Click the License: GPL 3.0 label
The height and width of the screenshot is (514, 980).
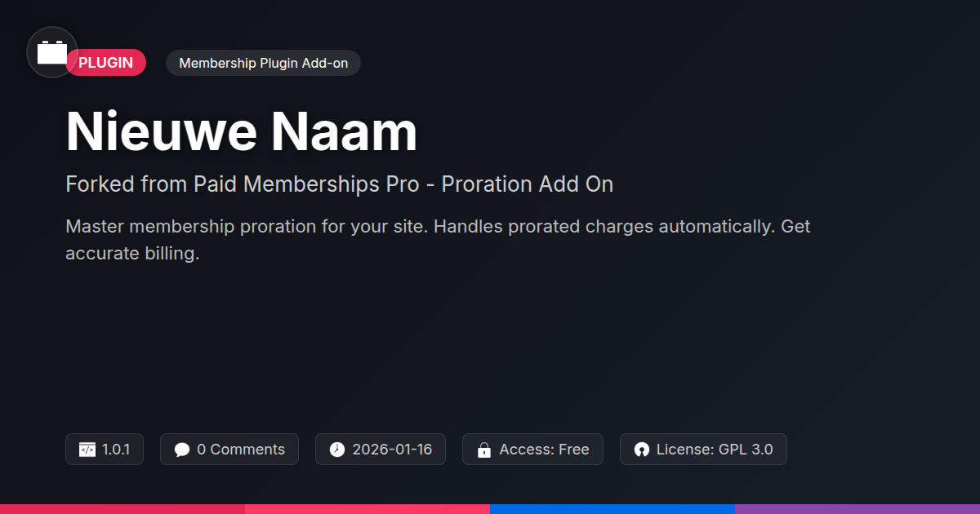pos(715,450)
